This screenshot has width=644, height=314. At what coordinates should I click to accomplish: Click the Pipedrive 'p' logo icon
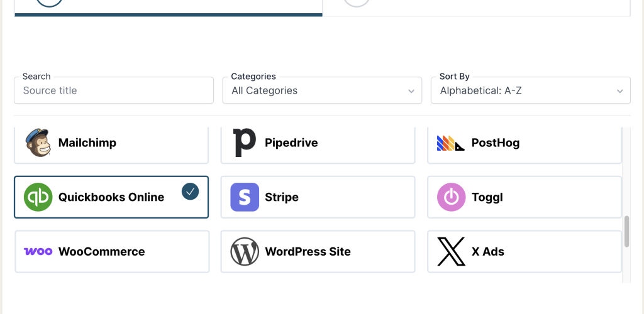point(244,143)
